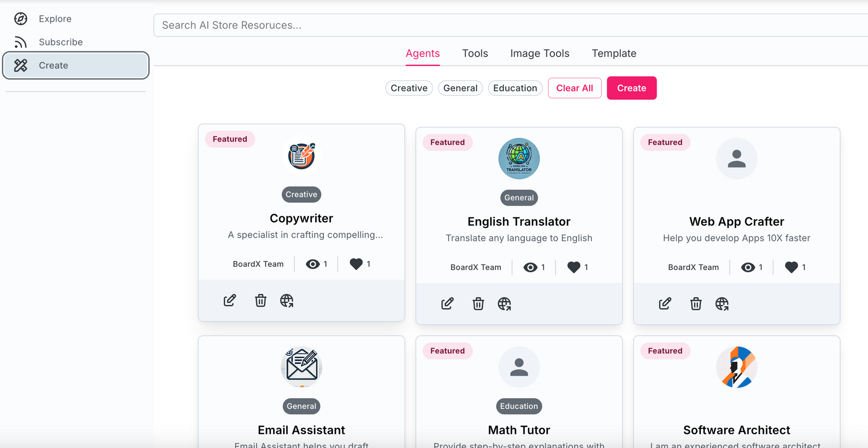
Task: Click globe icon on Web App Crafter card
Action: pyautogui.click(x=722, y=304)
